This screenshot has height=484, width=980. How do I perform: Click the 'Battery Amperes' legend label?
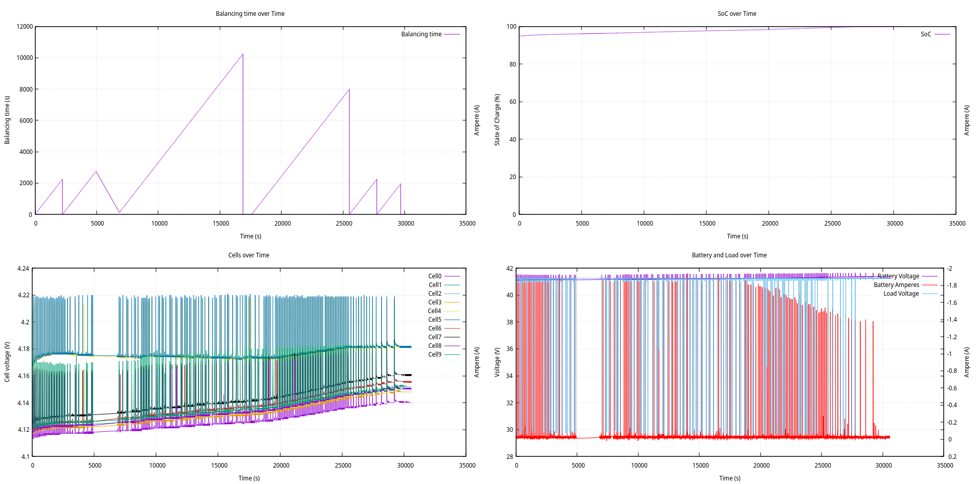pos(897,285)
